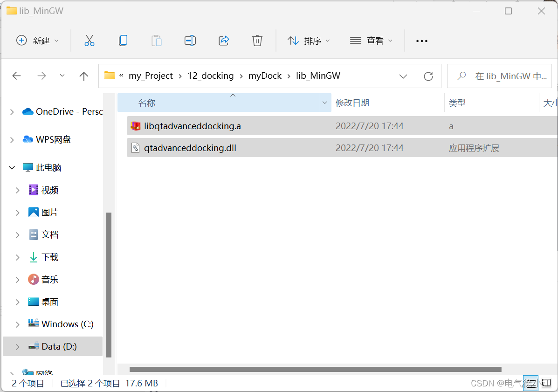Copy the selected files with the Copy icon

(123, 41)
